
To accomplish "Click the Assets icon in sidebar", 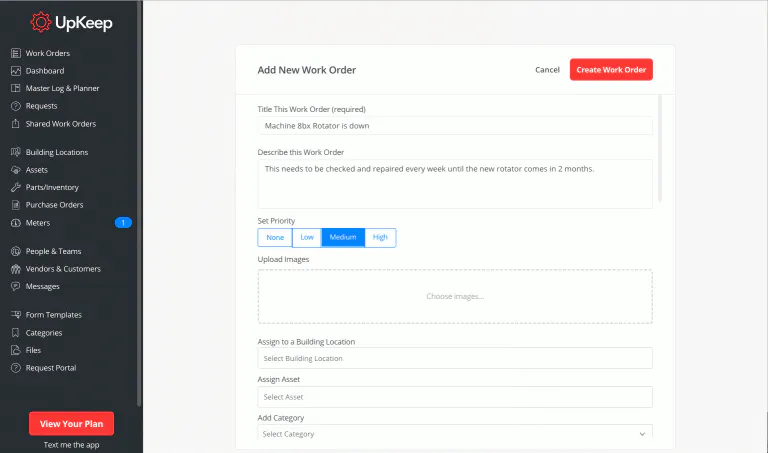I will [x=16, y=170].
